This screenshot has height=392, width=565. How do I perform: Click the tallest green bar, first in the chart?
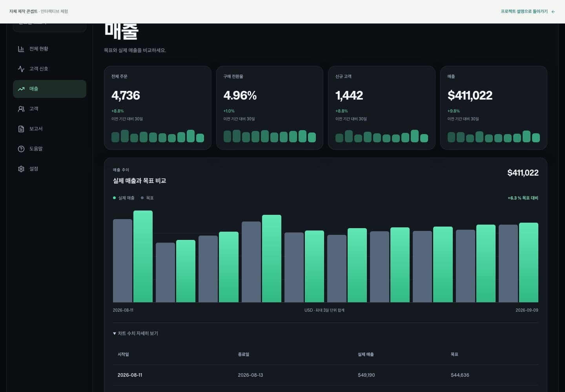point(143,257)
